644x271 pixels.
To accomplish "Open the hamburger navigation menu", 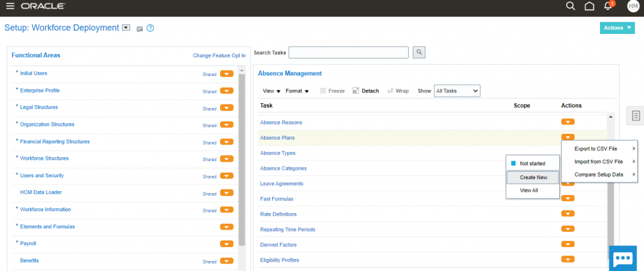I will tap(10, 6).
